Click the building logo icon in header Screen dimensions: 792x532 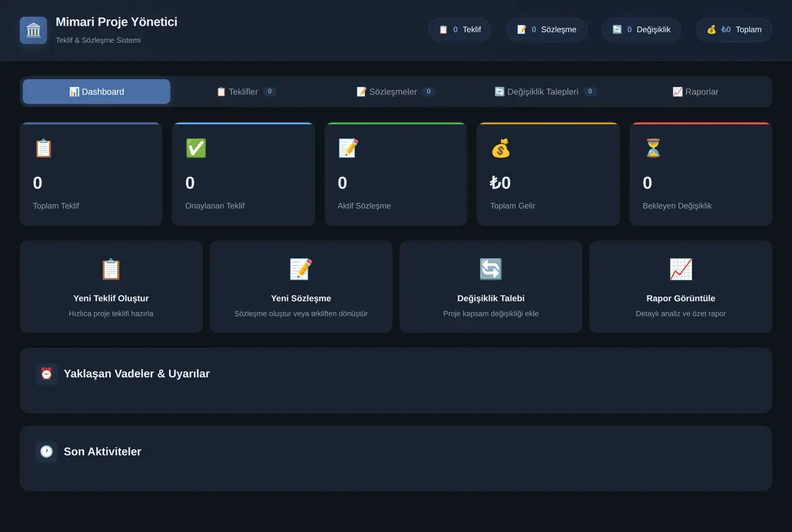pos(33,30)
